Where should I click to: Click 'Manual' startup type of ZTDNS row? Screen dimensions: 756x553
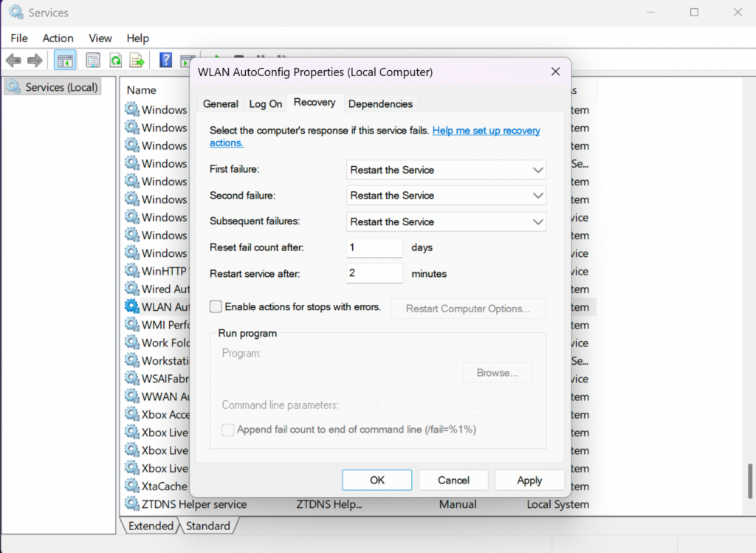point(458,504)
